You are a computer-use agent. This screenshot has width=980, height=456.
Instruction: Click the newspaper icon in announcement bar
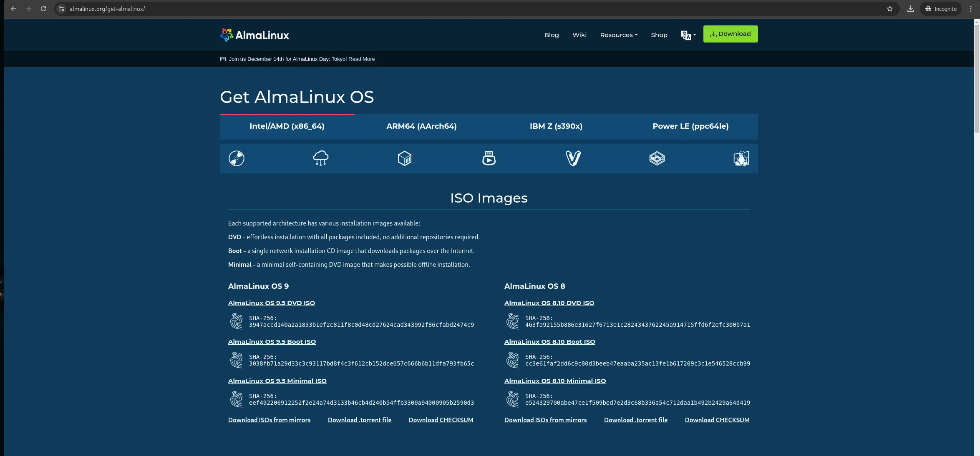tap(223, 59)
